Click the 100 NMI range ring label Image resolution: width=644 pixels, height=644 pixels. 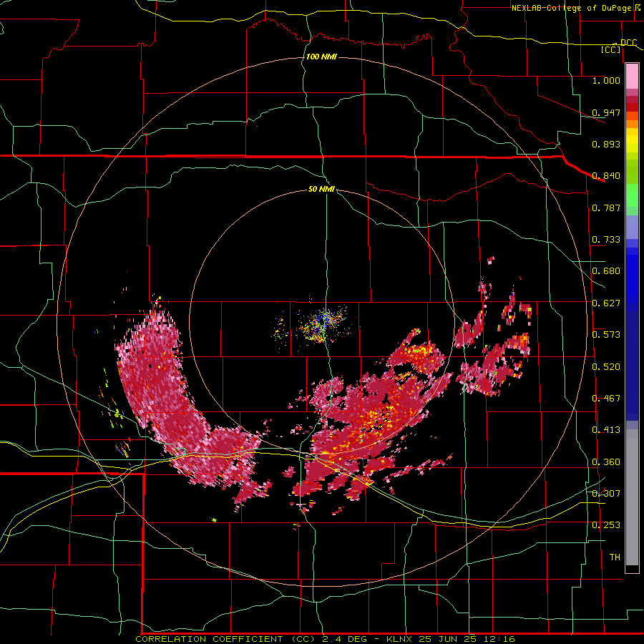tap(321, 57)
